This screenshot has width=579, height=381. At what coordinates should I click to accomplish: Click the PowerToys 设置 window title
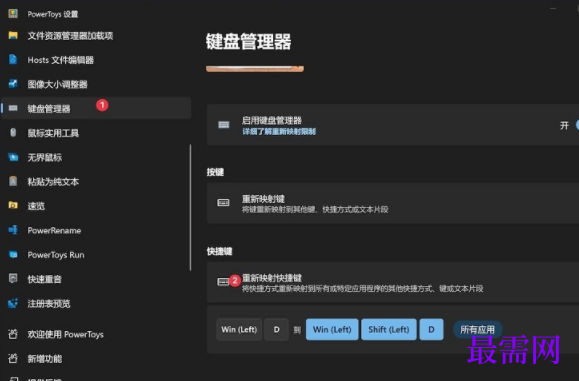coord(53,14)
